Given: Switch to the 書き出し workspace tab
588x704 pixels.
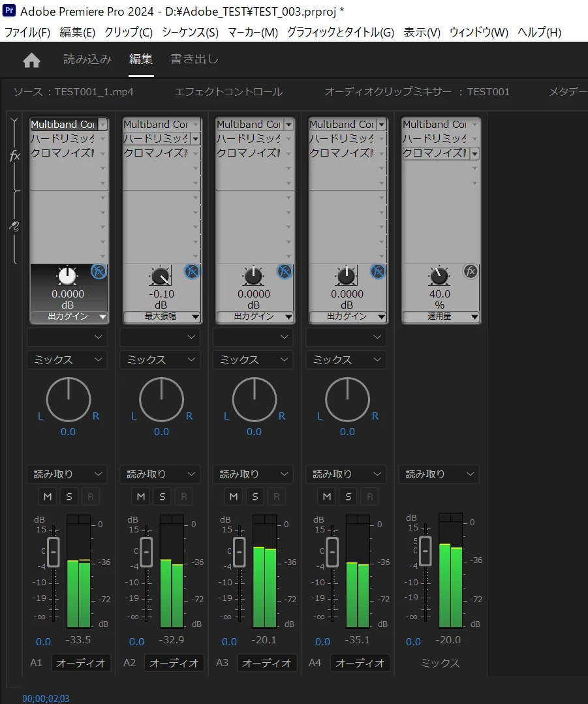Looking at the screenshot, I should point(194,59).
